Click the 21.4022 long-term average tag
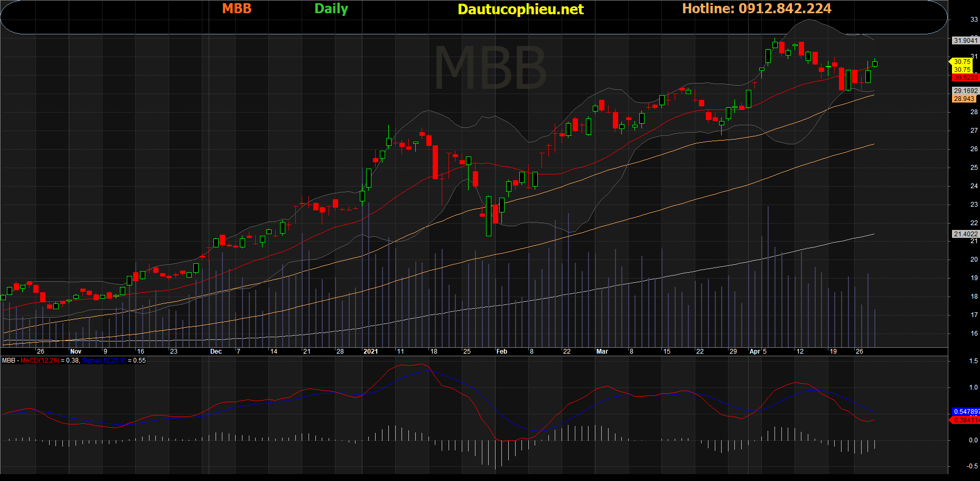Image resolution: width=980 pixels, height=481 pixels. 965,234
